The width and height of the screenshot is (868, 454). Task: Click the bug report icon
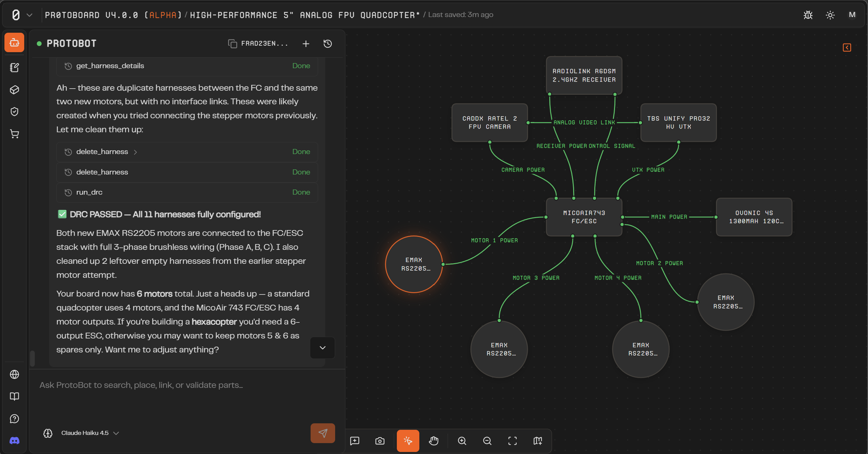pos(808,15)
